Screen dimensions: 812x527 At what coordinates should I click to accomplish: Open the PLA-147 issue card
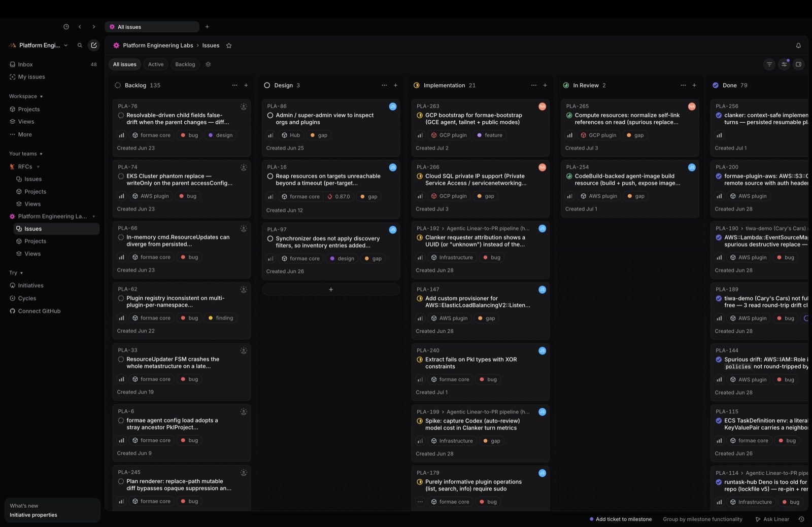pos(480,311)
